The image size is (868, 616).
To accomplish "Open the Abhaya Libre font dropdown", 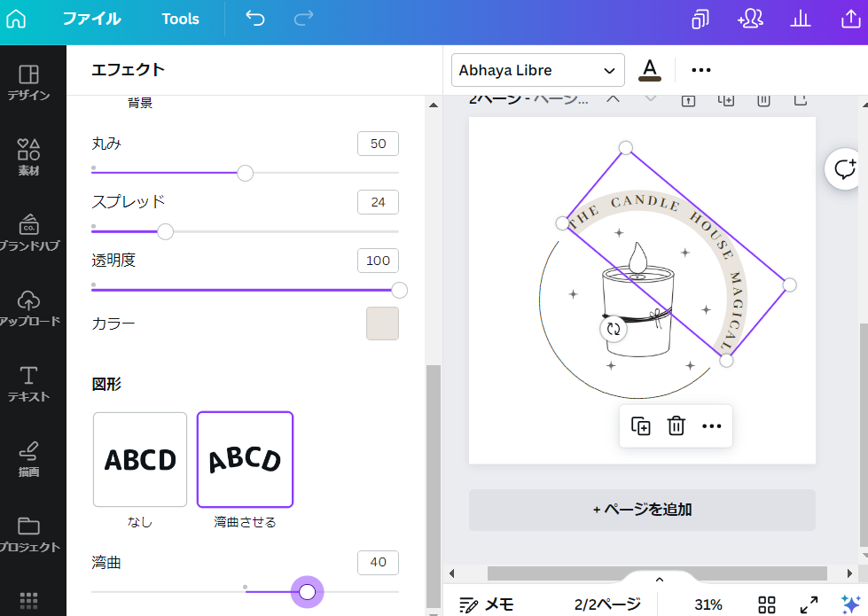I will click(538, 70).
